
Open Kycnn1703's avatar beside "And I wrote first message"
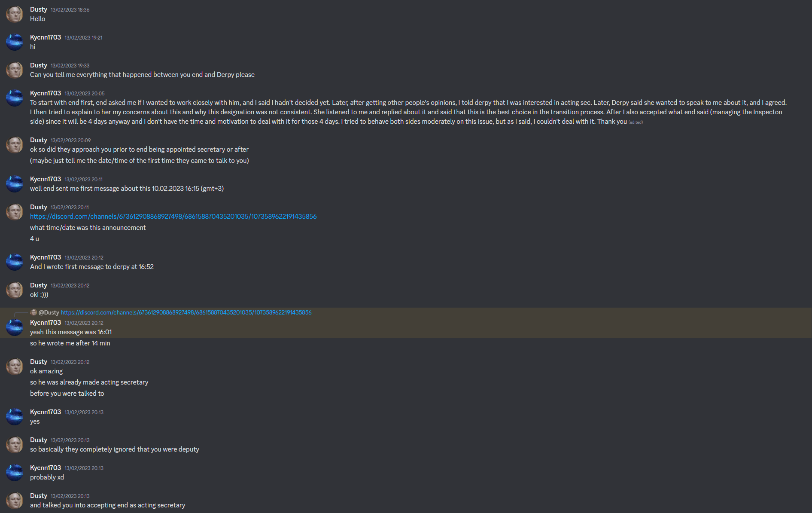(15, 262)
